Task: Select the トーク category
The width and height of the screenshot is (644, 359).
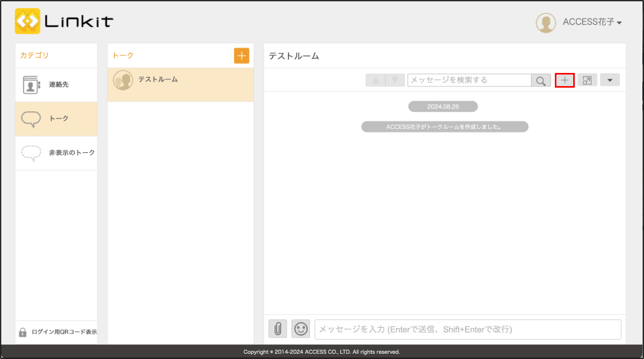Action: pyautogui.click(x=56, y=119)
